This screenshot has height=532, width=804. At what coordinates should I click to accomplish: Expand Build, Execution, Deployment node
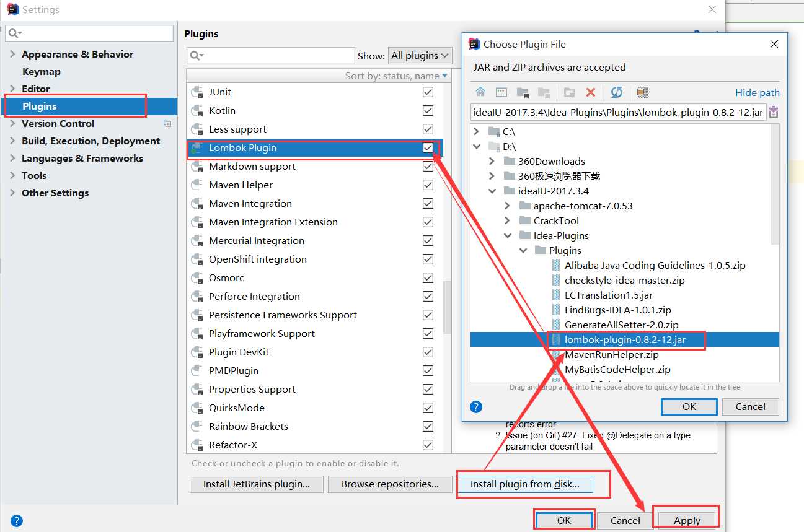(12, 141)
